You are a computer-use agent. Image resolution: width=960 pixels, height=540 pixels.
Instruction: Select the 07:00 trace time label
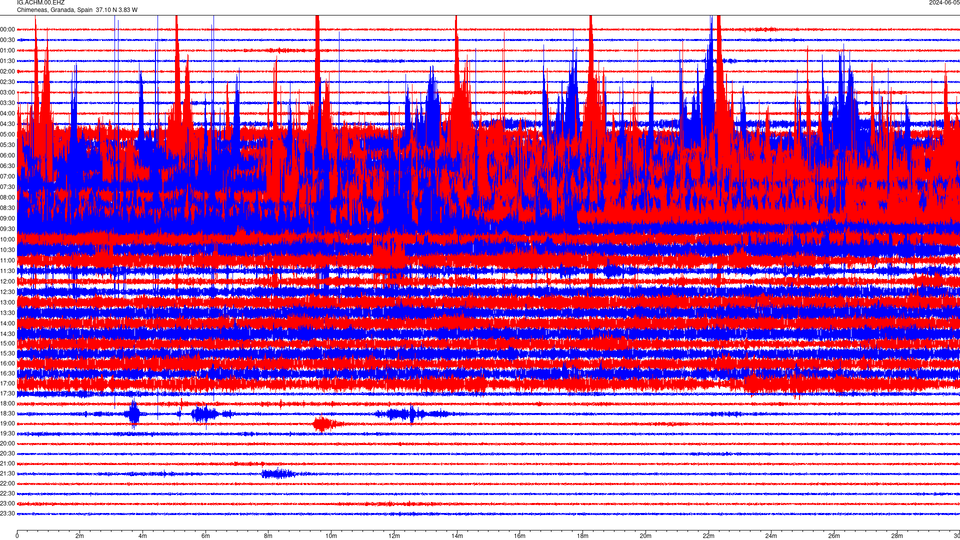[8, 176]
